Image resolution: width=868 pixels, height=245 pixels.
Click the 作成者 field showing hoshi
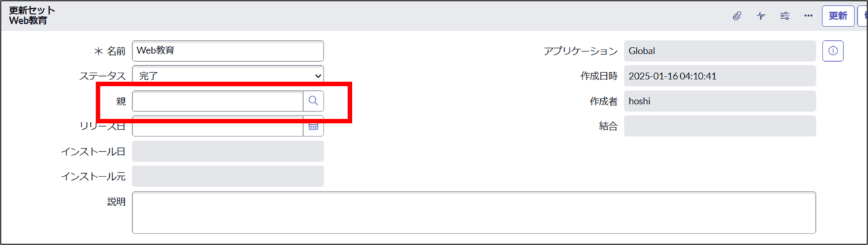click(x=719, y=101)
